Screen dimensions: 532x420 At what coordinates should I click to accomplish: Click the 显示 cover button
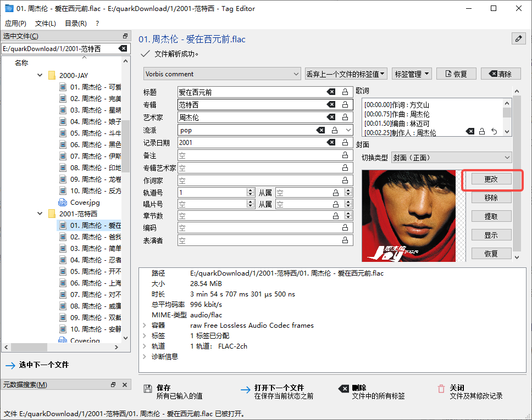[x=491, y=235]
